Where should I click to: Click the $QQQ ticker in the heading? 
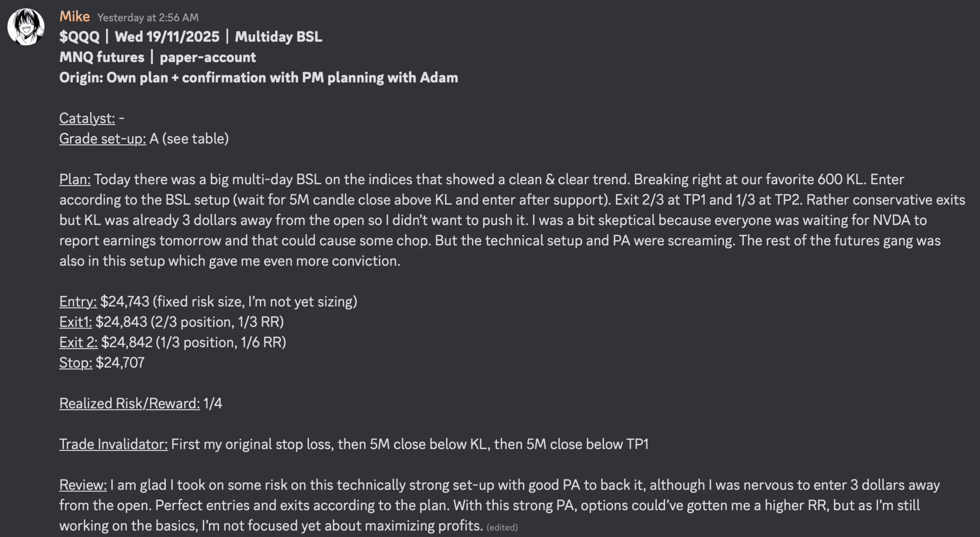[79, 37]
